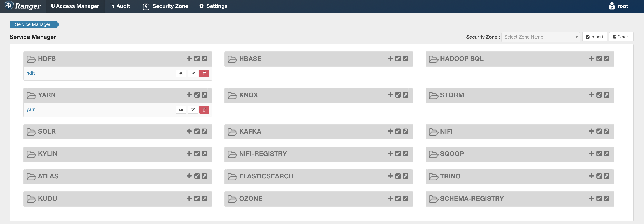This screenshot has height=224, width=644.
Task: Click the Service Manager breadcrumb
Action: [x=33, y=24]
